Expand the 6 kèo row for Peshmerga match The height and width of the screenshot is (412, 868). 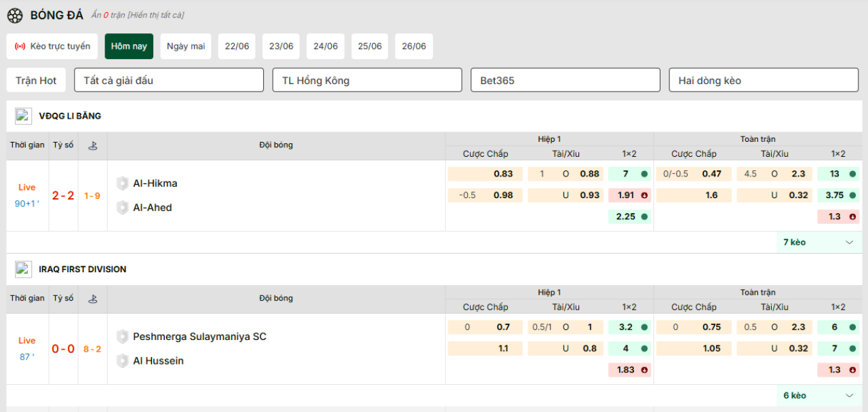819,396
